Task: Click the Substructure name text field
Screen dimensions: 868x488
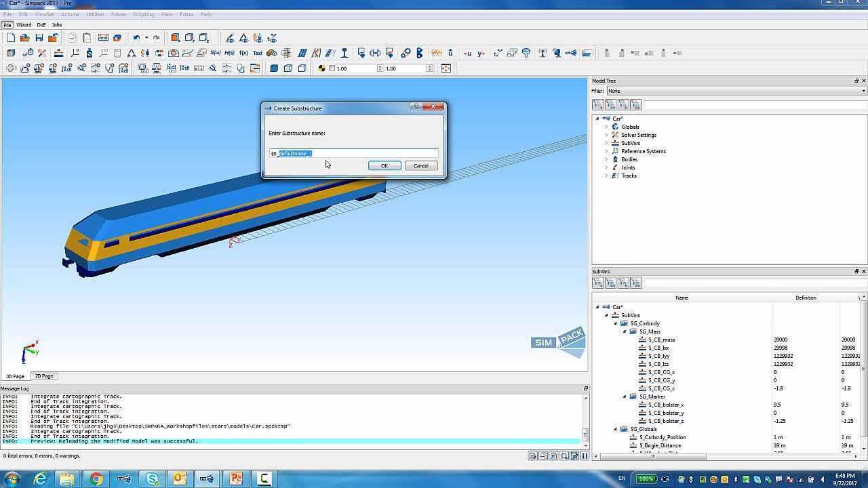Action: [373, 153]
